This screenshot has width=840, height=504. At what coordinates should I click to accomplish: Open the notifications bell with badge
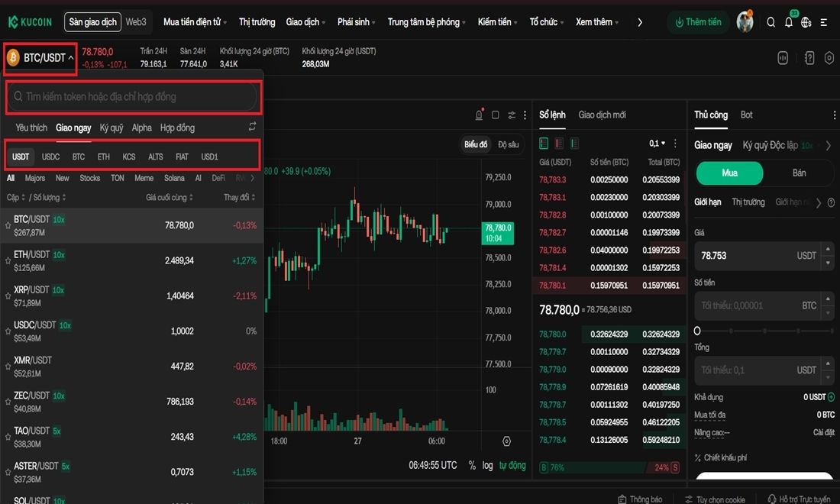point(789,21)
